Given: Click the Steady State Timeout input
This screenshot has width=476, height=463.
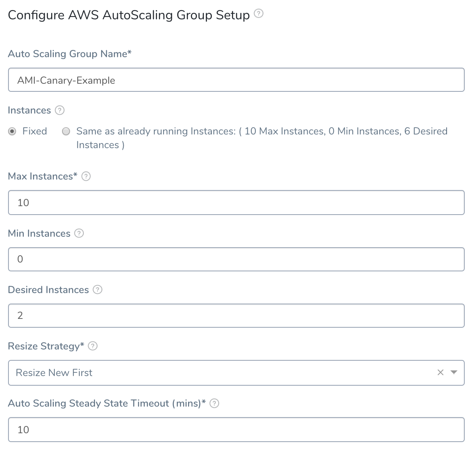Looking at the screenshot, I should pos(236,429).
